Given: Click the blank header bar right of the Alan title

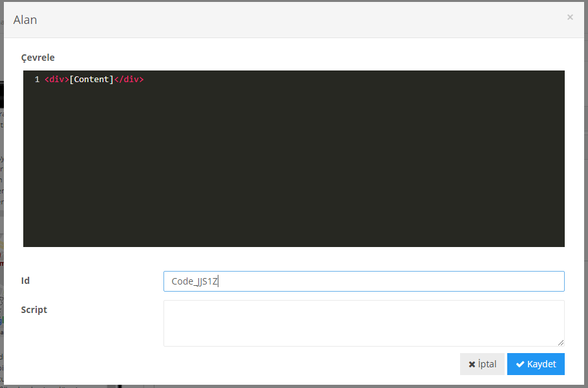Looking at the screenshot, I should click(291, 19).
